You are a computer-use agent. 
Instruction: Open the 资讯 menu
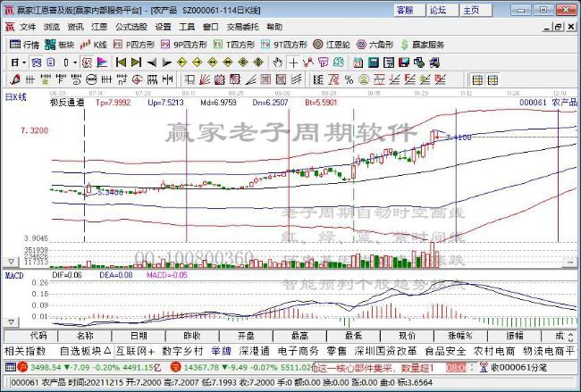click(76, 27)
